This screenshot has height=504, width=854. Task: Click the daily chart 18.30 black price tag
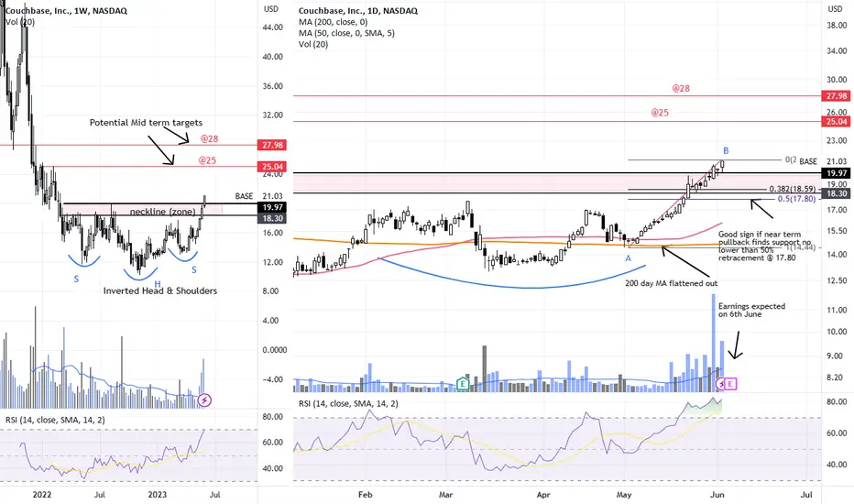click(836, 193)
